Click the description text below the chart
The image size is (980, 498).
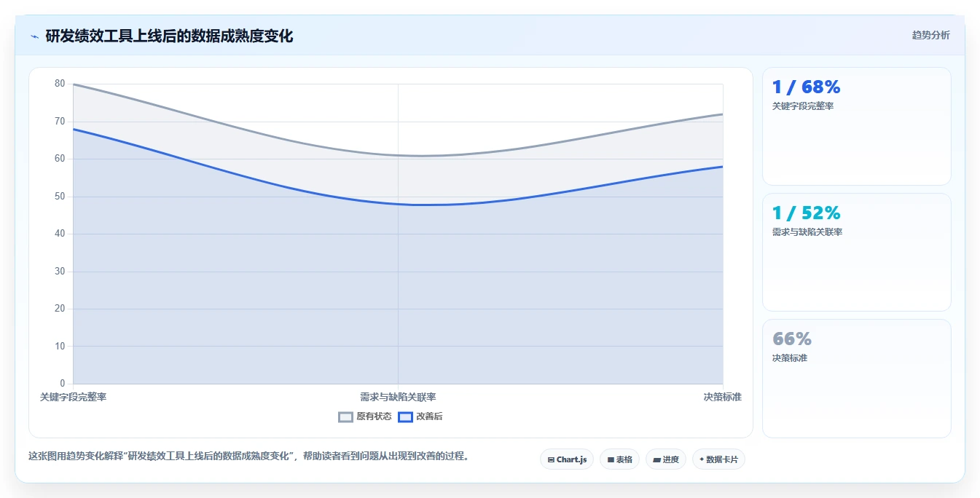(x=248, y=456)
